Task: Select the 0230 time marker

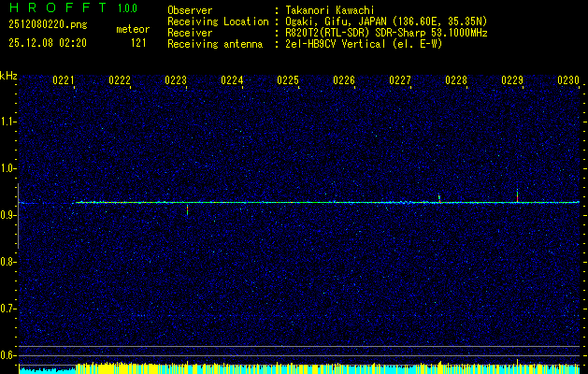Action: coord(568,80)
